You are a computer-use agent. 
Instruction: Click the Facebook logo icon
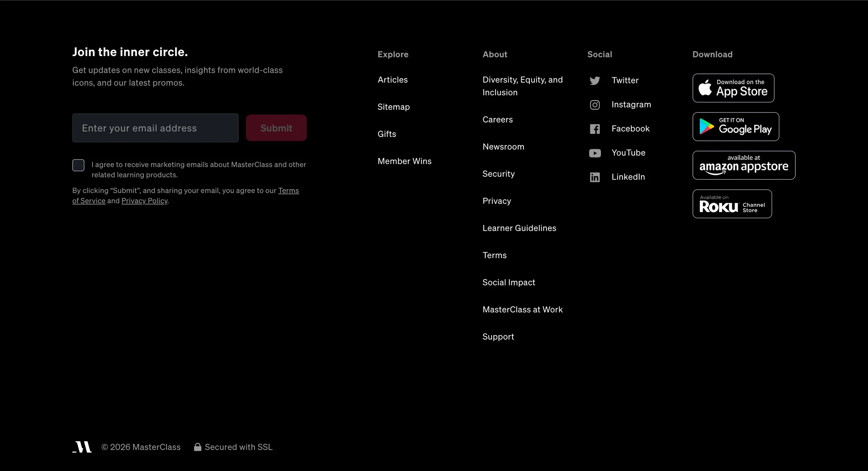tap(595, 129)
